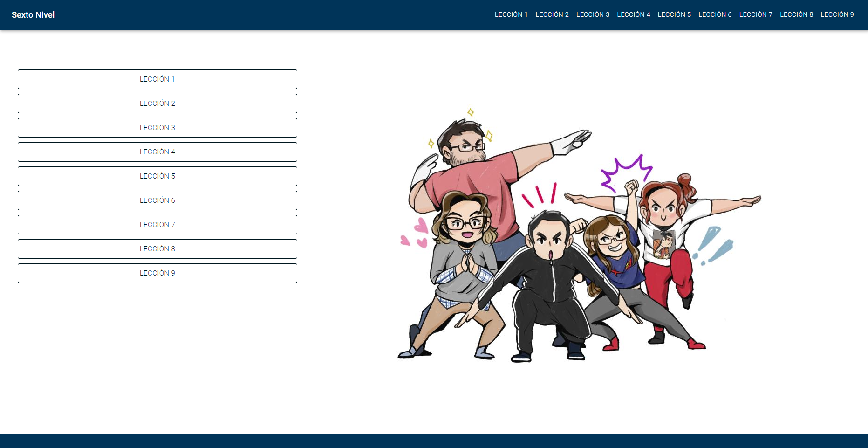Open the Sexto Nivel home title
Viewport: 868px width, 448px height.
(x=33, y=15)
